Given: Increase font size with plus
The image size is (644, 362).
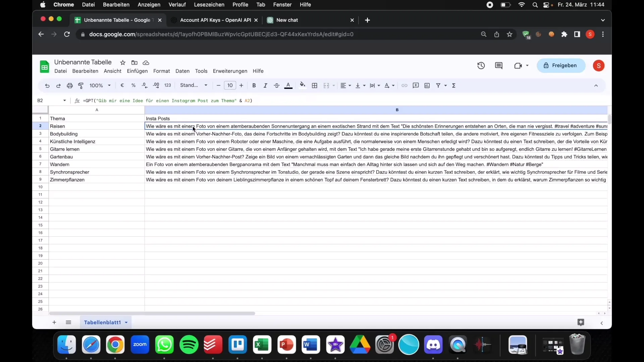Looking at the screenshot, I should (241, 85).
